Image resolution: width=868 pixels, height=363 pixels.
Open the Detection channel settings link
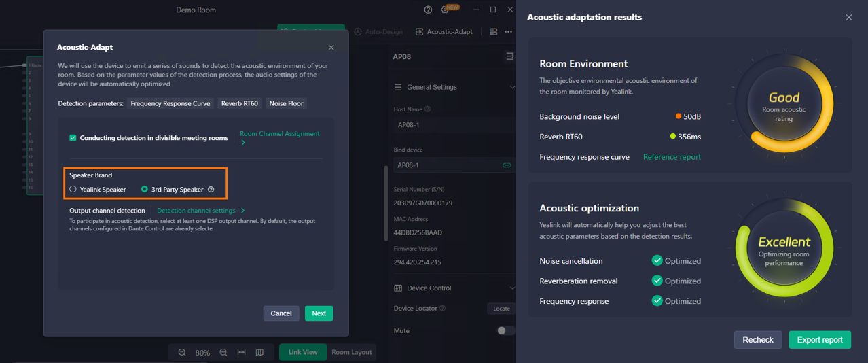pyautogui.click(x=201, y=211)
